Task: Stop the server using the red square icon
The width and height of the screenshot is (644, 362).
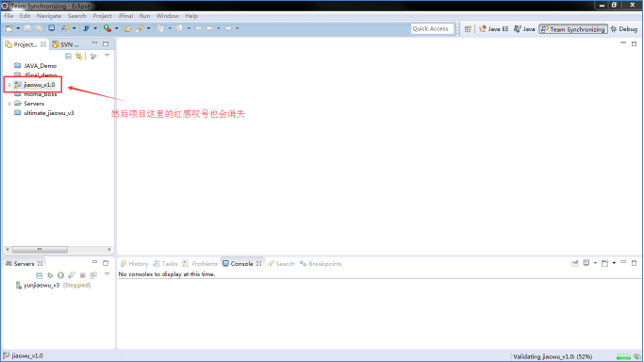Action: 83,275
